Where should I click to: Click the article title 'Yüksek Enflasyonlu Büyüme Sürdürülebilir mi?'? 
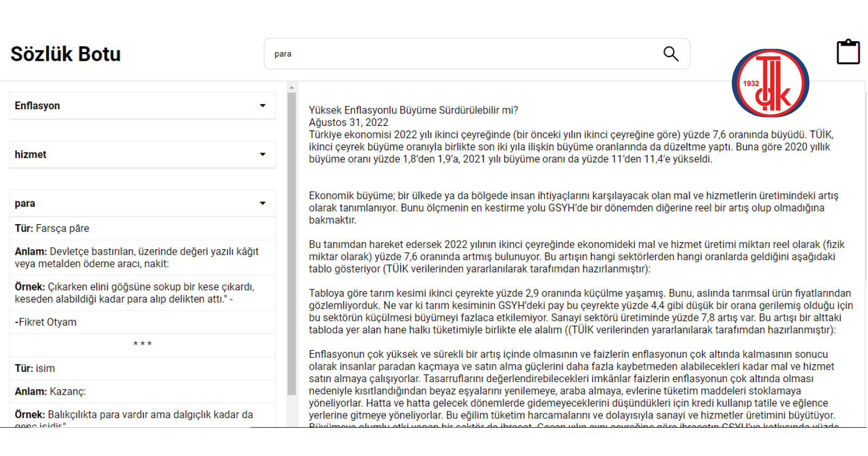click(413, 110)
